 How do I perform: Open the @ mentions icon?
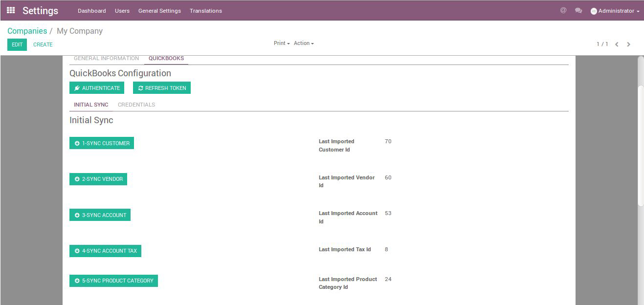(563, 10)
